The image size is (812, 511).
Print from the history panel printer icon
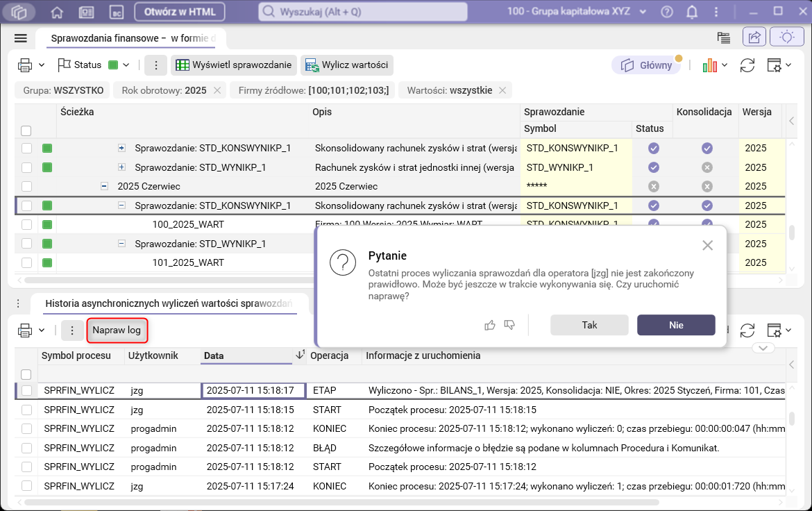pos(25,330)
